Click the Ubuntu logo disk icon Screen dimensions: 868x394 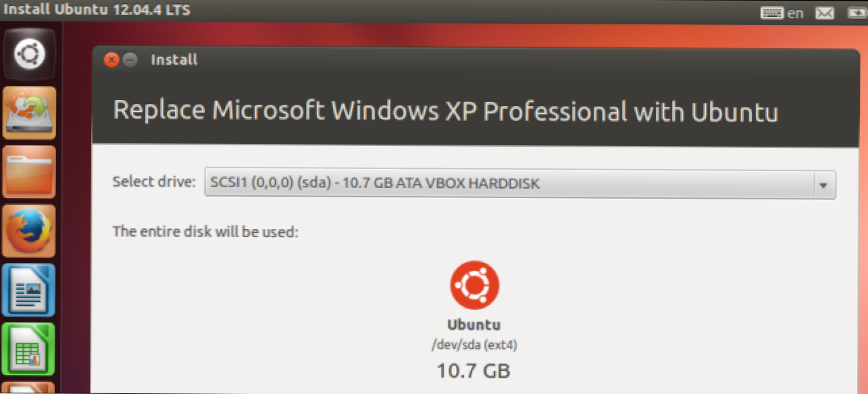point(474,285)
